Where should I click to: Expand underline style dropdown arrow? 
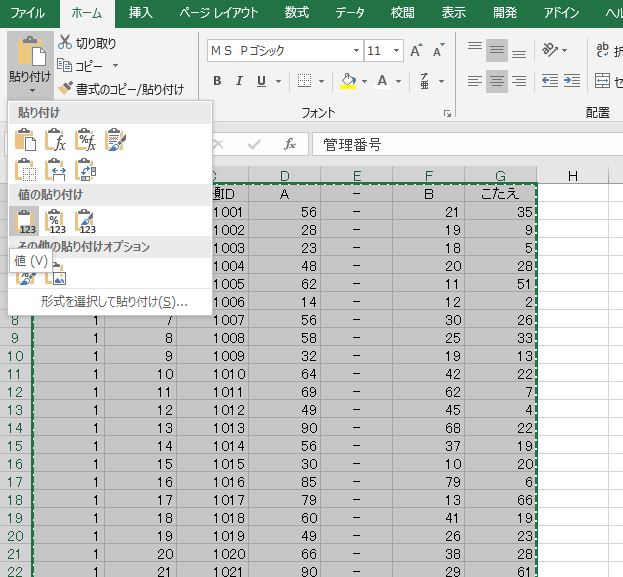pos(279,81)
